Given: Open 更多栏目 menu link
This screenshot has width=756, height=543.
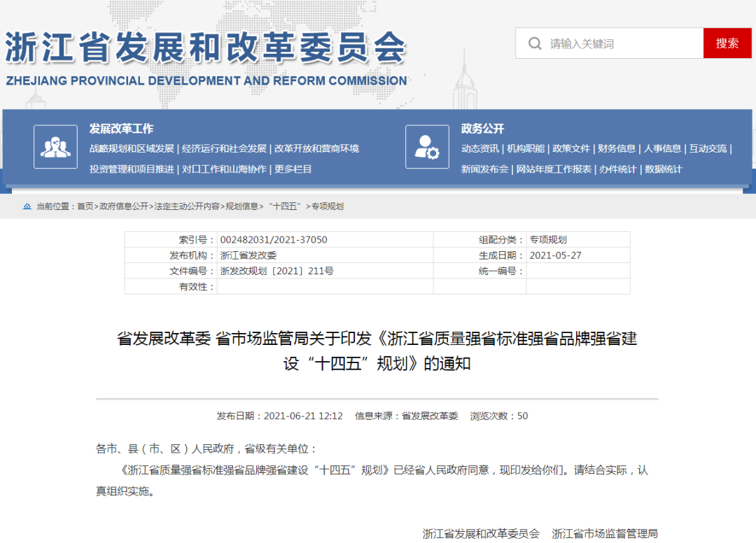Looking at the screenshot, I should pos(293,169).
